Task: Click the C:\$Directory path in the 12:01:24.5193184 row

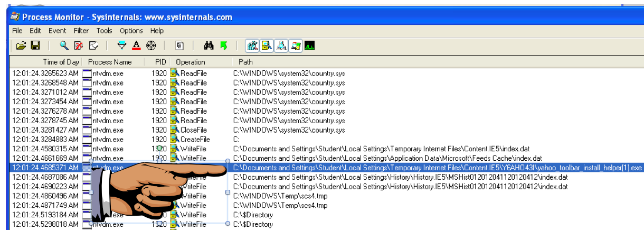Action: point(253,215)
